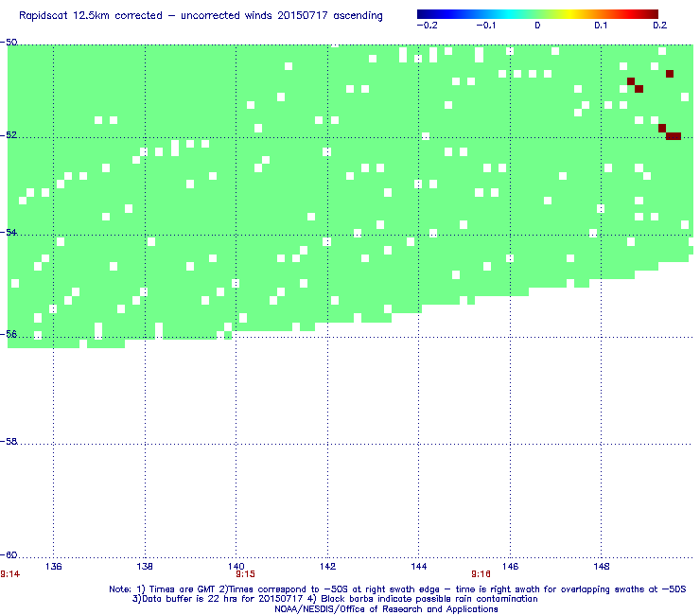Click the note line '3)Data buffer is 22 hrs'
Screen dimensions: 700x615
coord(335,599)
